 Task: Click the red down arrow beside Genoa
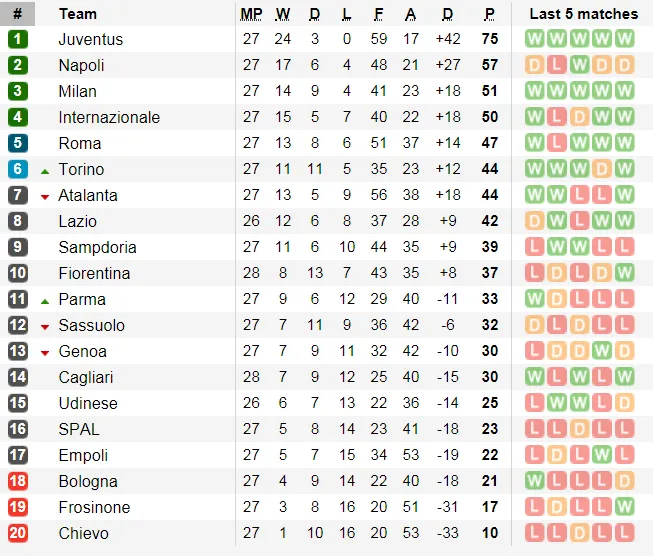point(45,352)
